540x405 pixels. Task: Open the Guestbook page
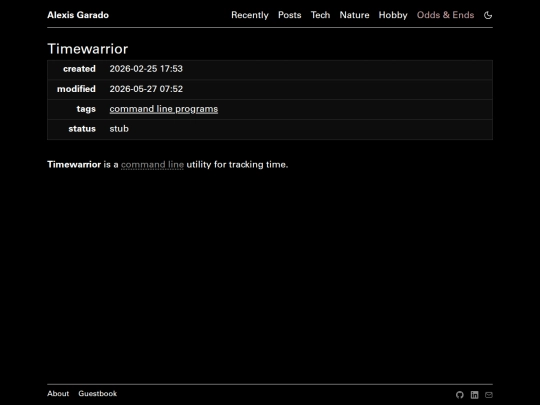[x=97, y=393]
